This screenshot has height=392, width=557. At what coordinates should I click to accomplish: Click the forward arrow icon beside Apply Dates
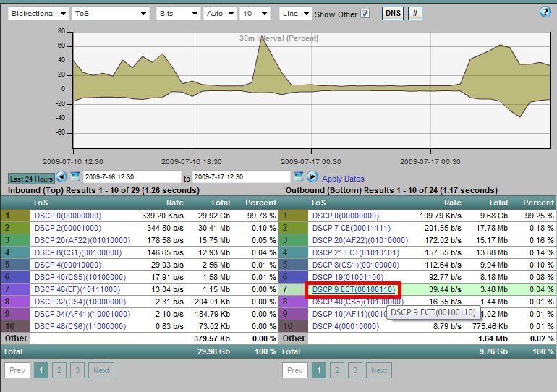312,176
